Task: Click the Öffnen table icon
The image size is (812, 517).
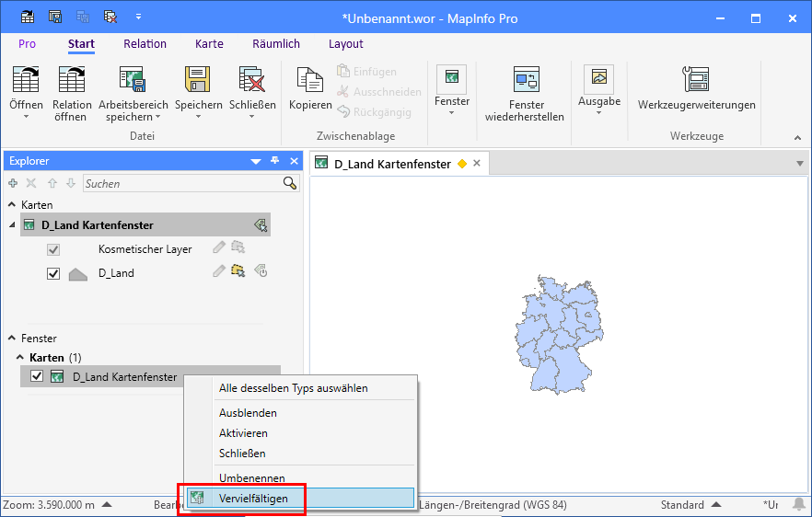Action: click(x=26, y=79)
